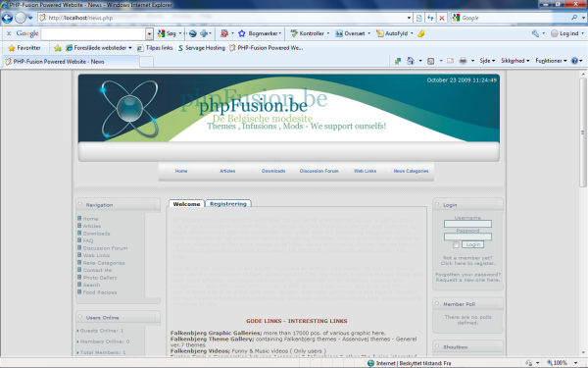Expand the address bar dropdown arrow
Viewport: 588px width, 368px height.
pyautogui.click(x=409, y=18)
